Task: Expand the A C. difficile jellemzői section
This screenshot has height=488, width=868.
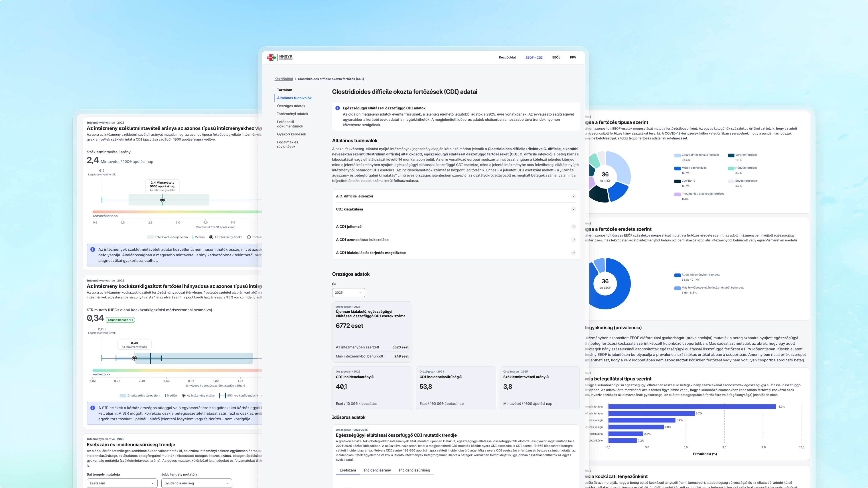Action: (x=456, y=196)
